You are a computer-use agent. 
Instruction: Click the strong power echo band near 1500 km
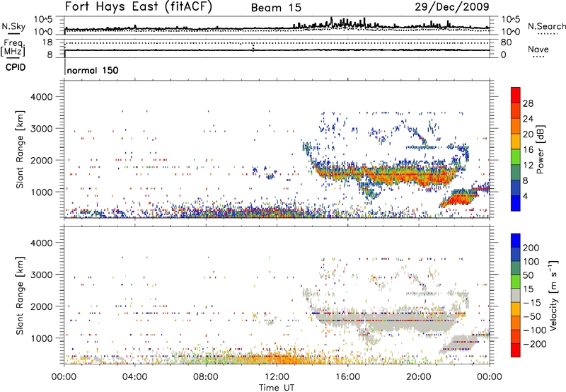(x=386, y=175)
